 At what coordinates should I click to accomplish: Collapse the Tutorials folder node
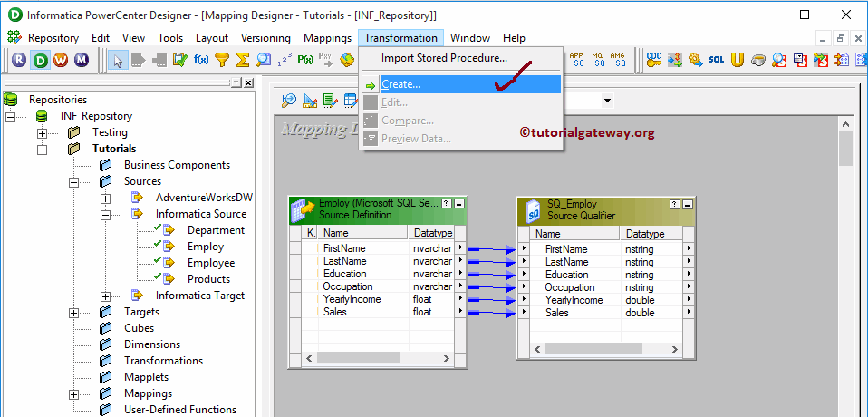pyautogui.click(x=42, y=150)
